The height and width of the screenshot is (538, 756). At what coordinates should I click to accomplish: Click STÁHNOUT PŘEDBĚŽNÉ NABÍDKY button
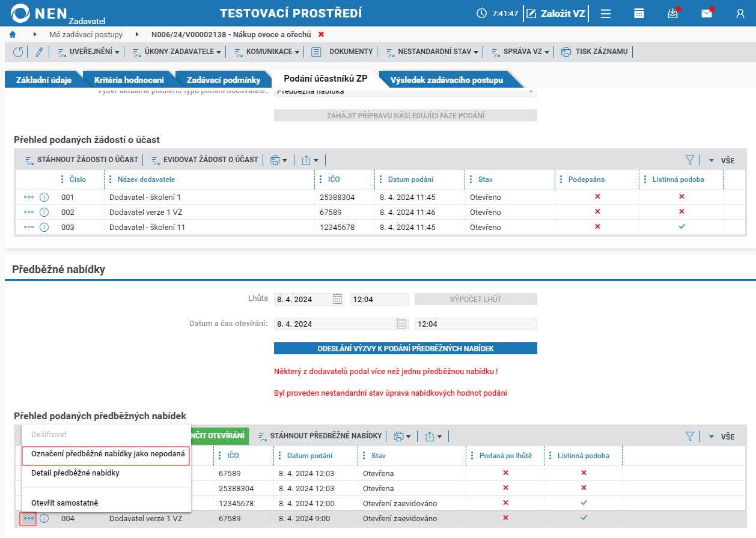[x=320, y=437]
